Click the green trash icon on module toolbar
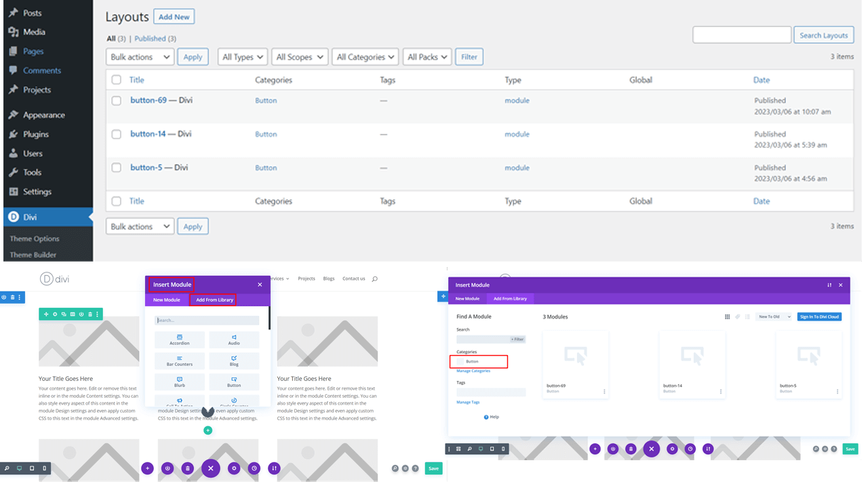Viewport: 868px width, 488px height. tap(90, 314)
